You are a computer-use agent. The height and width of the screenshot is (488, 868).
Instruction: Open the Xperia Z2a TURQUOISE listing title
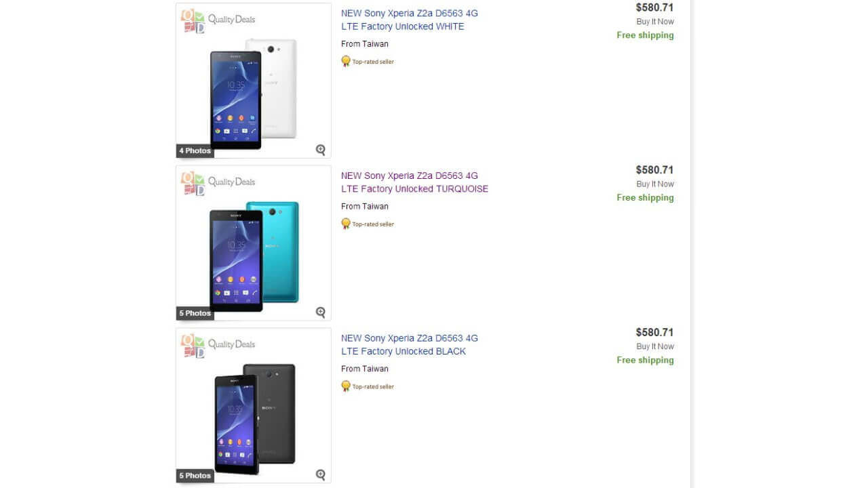click(x=414, y=182)
